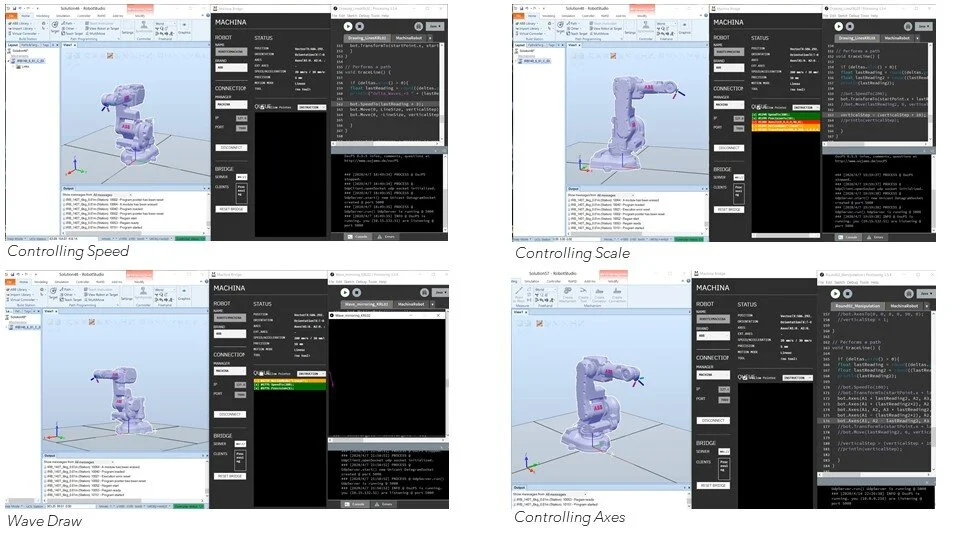Click RESET BRIDGE in the Controlling Scale Machina window
This screenshot has width=960, height=540.
click(x=729, y=209)
